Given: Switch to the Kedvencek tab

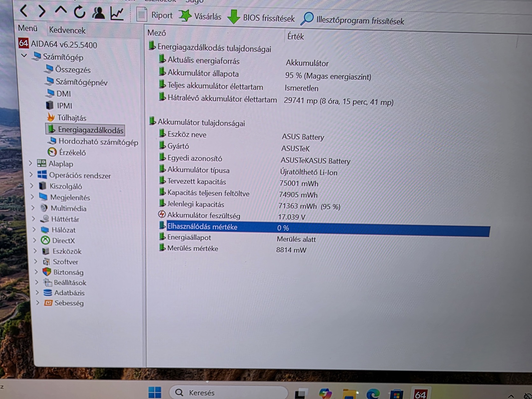Looking at the screenshot, I should [x=67, y=30].
